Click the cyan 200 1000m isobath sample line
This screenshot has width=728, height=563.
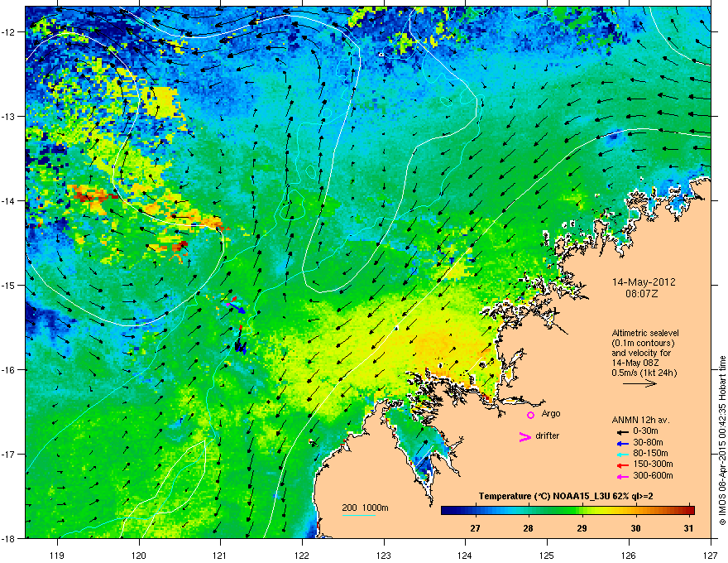[x=358, y=516]
